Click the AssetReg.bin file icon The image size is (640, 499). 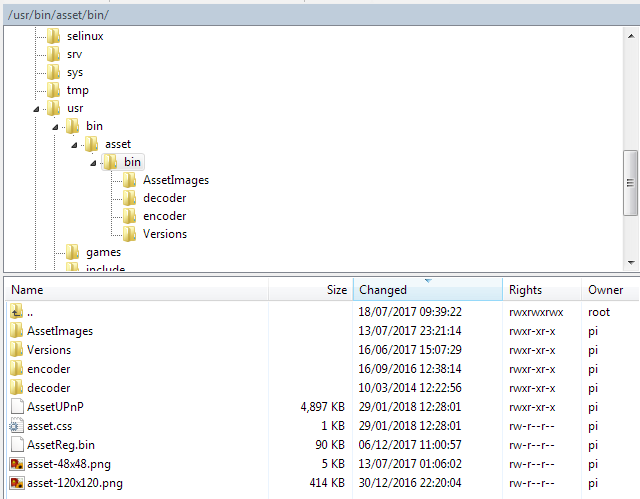point(16,445)
